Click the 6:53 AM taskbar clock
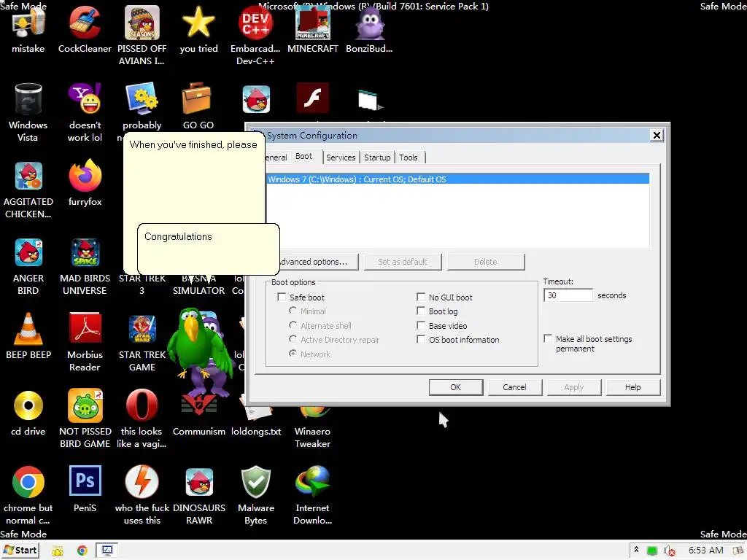Viewport: 747px width, 560px height. pyautogui.click(x=706, y=551)
